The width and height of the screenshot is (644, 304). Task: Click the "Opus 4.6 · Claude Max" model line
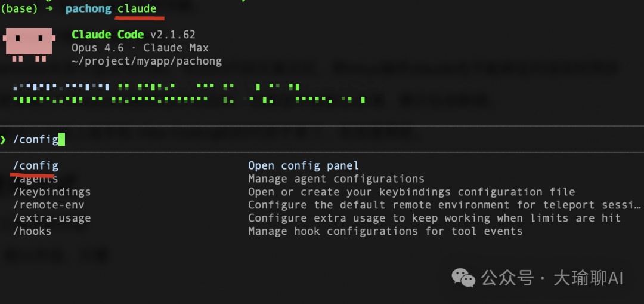[x=140, y=48]
